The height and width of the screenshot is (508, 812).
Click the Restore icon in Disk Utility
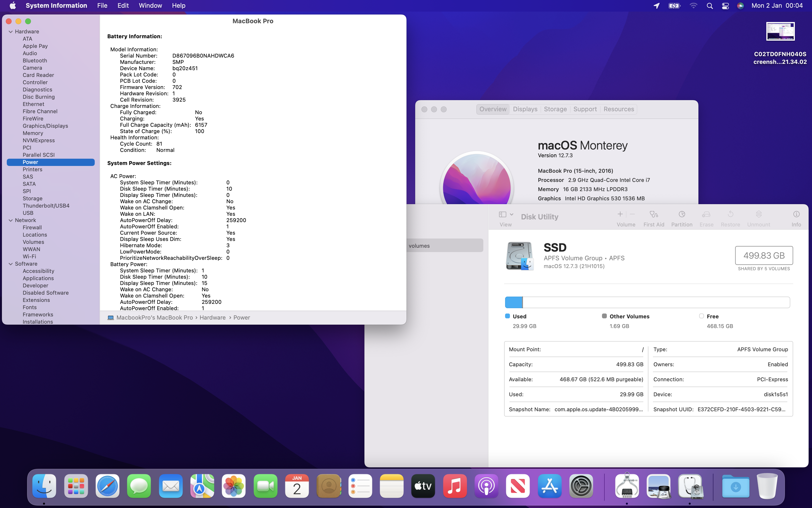click(731, 214)
